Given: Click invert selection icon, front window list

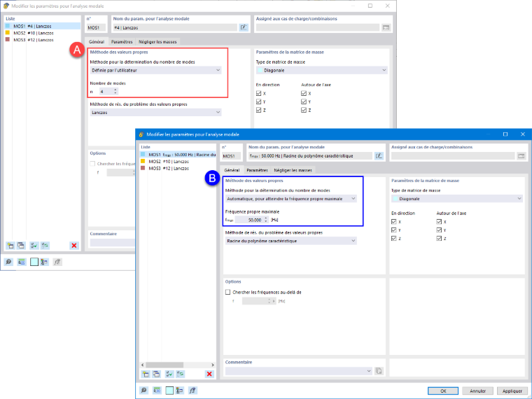Looking at the screenshot, I should tap(180, 374).
